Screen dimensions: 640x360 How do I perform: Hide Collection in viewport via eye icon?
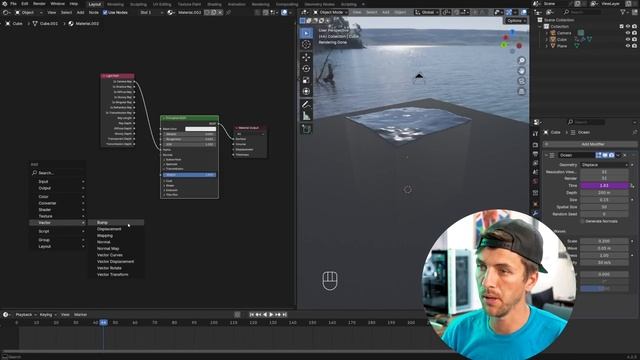click(628, 27)
